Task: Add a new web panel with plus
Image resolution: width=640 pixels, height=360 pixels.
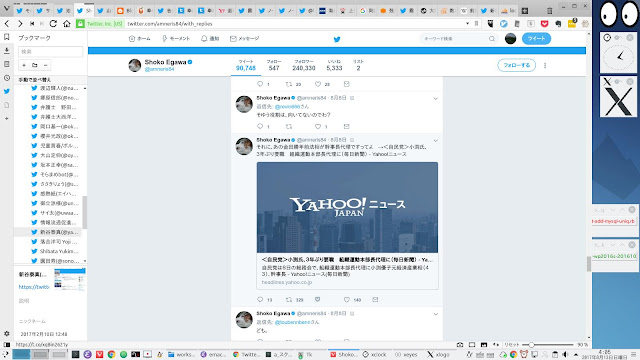Action: pos(7,118)
